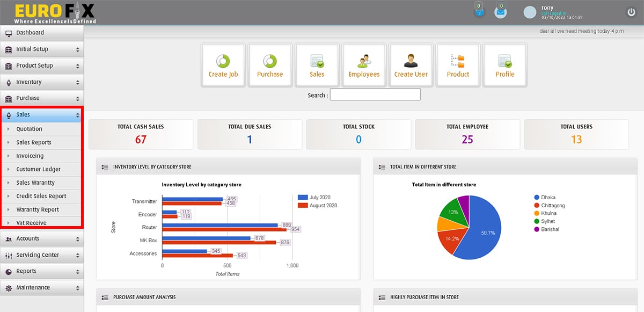
Task: Open the Customer Ledger link
Action: point(38,169)
